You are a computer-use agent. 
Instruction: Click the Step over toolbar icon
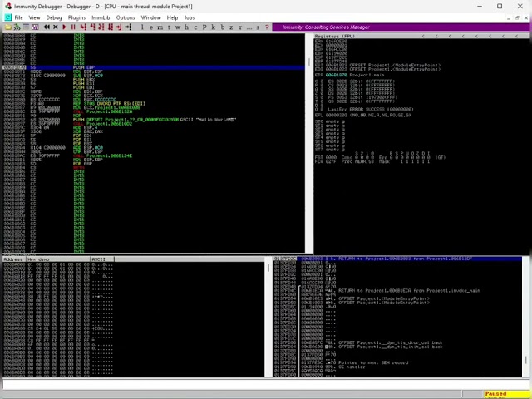pyautogui.click(x=92, y=27)
